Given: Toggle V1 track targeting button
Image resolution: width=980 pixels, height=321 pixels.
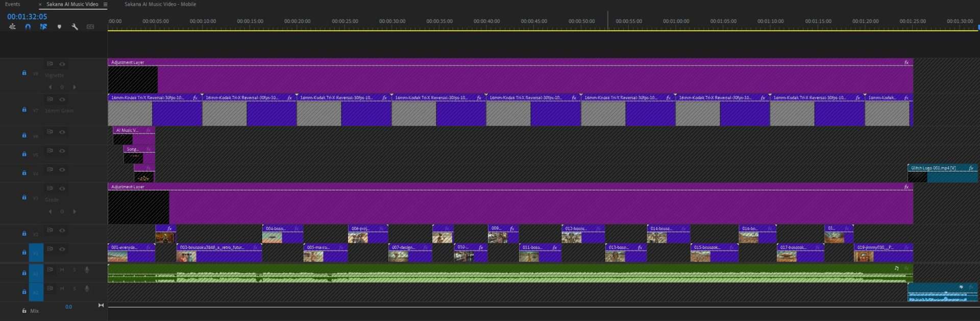Looking at the screenshot, I should [36, 253].
